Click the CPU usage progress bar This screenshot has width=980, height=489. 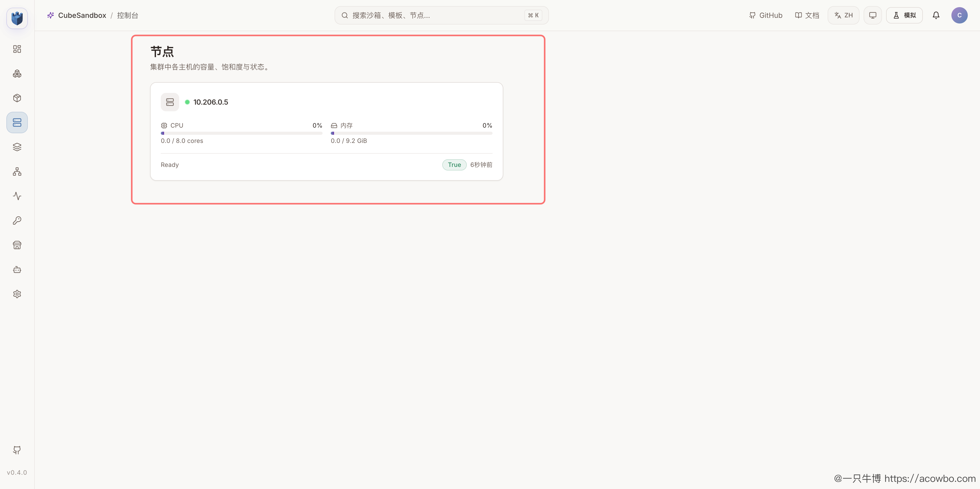[x=242, y=133]
